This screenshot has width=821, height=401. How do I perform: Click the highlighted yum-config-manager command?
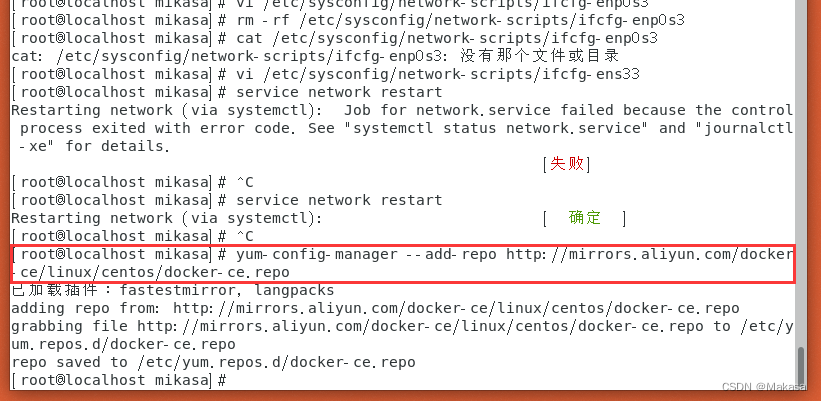click(402, 263)
